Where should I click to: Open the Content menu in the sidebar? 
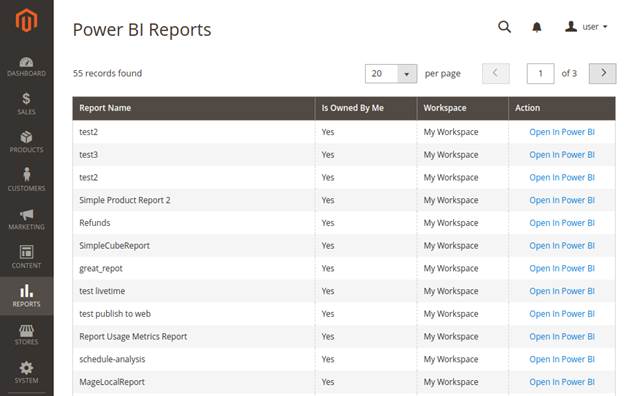[26, 257]
